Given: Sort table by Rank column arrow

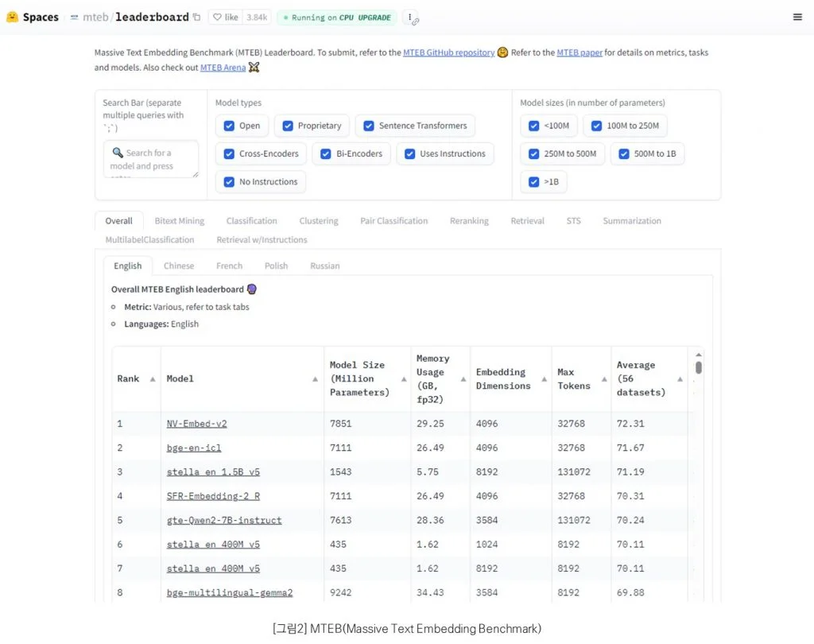Looking at the screenshot, I should coord(153,379).
